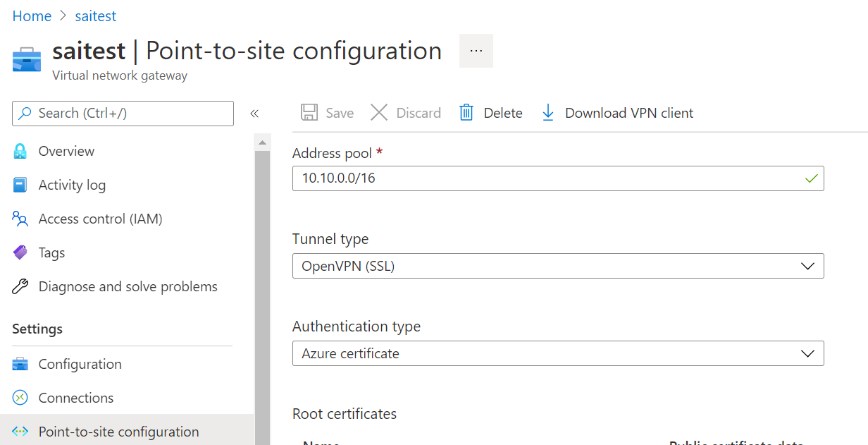Click the purple Tags icon
The image size is (868, 445).
pyautogui.click(x=20, y=252)
